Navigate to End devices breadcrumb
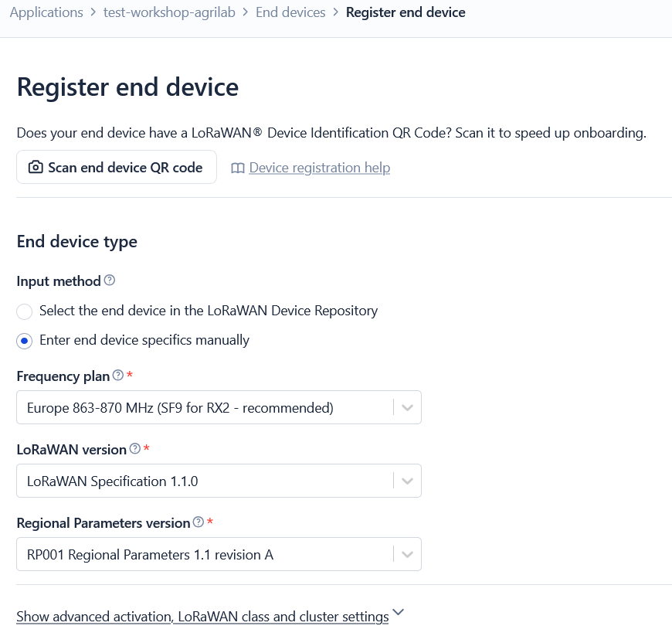This screenshot has width=672, height=636. click(x=290, y=12)
